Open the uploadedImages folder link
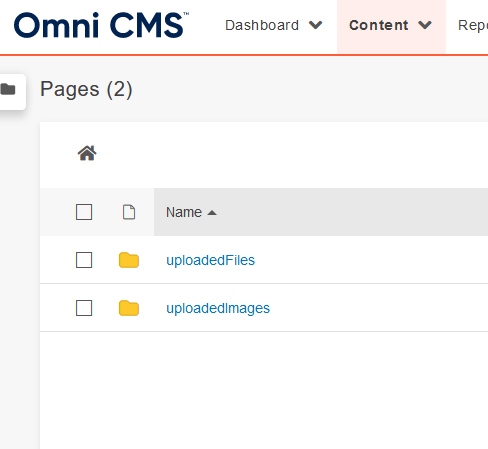Screen dimensions: 488x449 (x=218, y=308)
